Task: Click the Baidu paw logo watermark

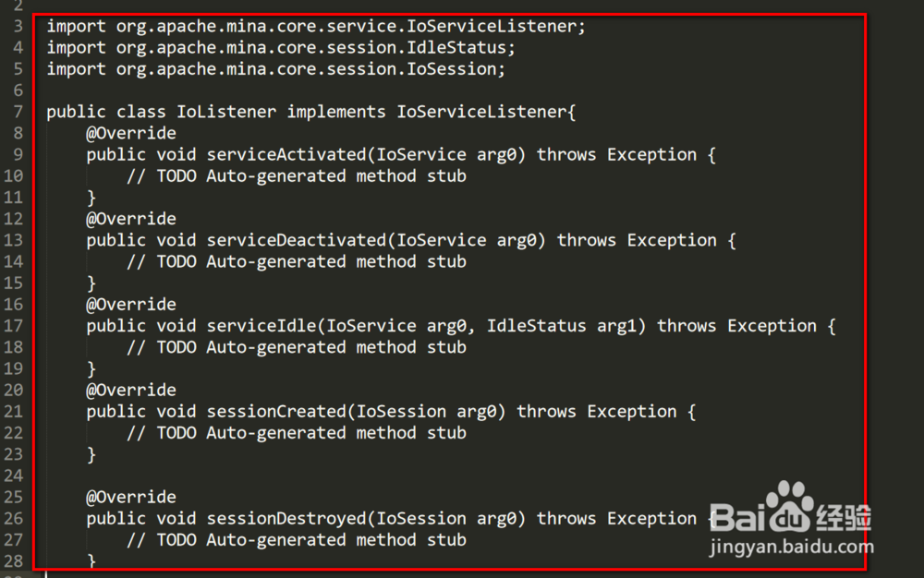Action: coord(790,508)
